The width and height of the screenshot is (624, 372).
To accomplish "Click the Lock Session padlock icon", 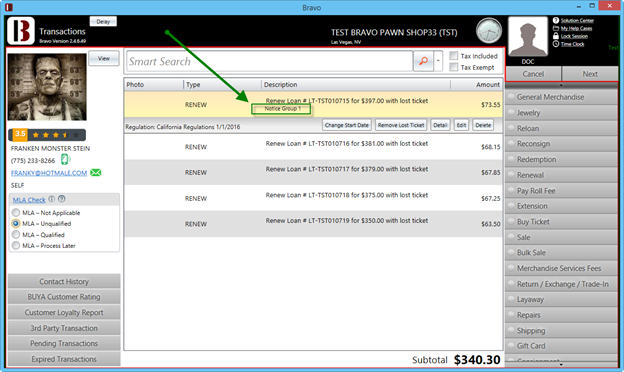I will coord(556,36).
